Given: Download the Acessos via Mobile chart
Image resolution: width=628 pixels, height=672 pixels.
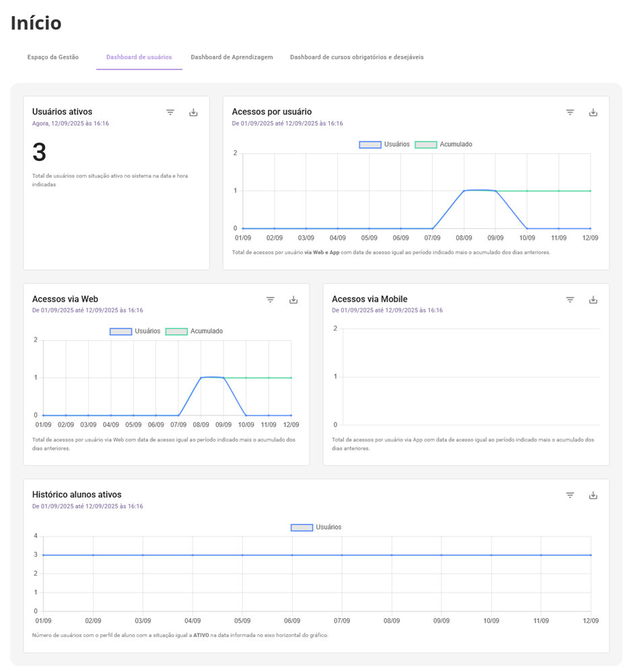Looking at the screenshot, I should pyautogui.click(x=593, y=300).
